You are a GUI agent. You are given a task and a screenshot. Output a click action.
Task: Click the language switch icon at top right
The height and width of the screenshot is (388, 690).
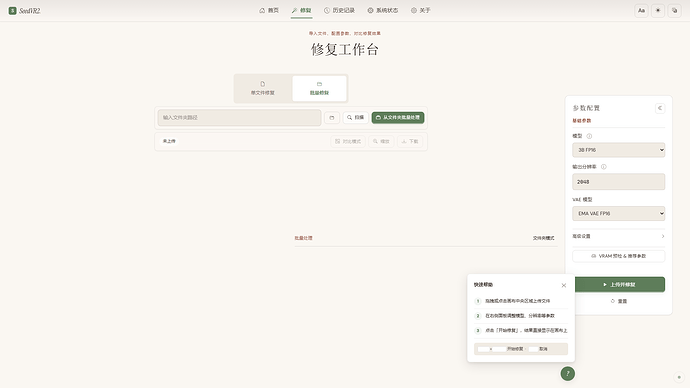(674, 11)
